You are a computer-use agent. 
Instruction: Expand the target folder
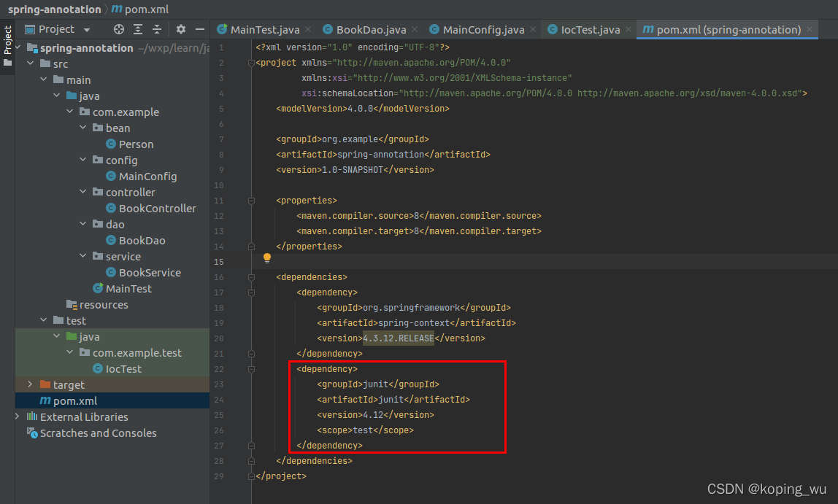pos(31,384)
